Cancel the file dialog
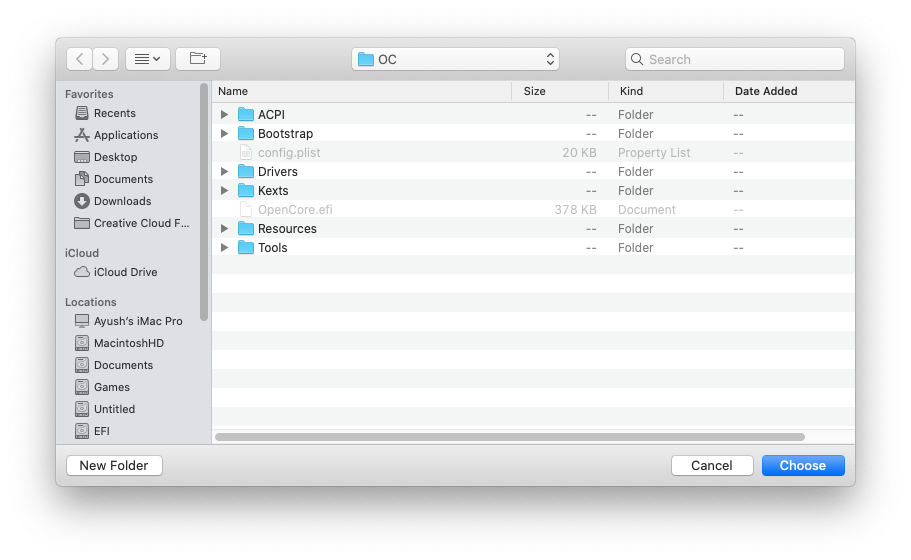The width and height of the screenshot is (911, 560). [x=712, y=465]
